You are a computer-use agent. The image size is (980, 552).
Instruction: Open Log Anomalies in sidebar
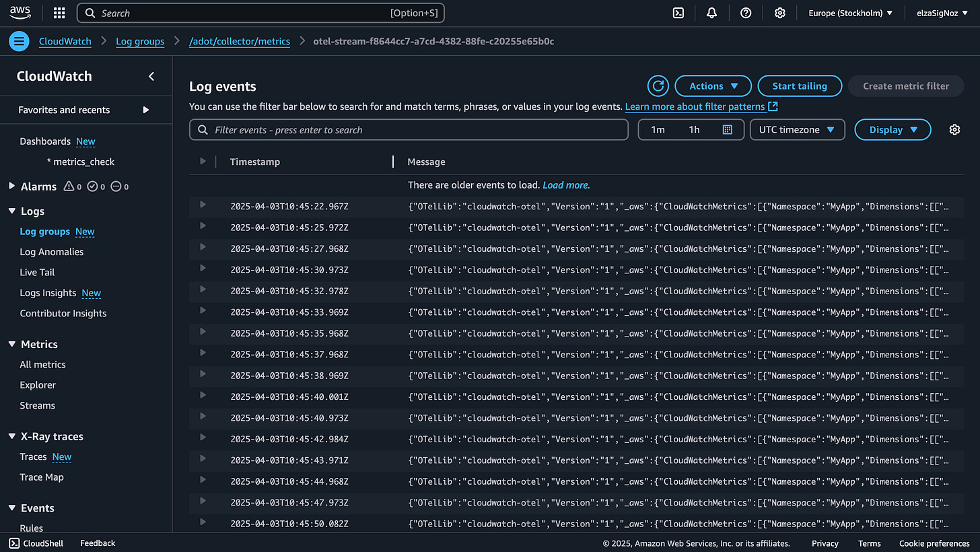click(x=52, y=252)
